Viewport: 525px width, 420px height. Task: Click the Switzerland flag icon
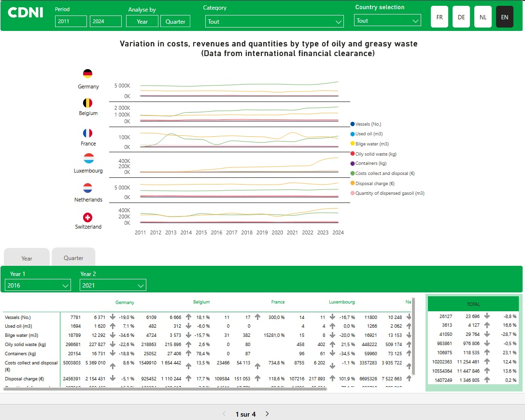[87, 217]
